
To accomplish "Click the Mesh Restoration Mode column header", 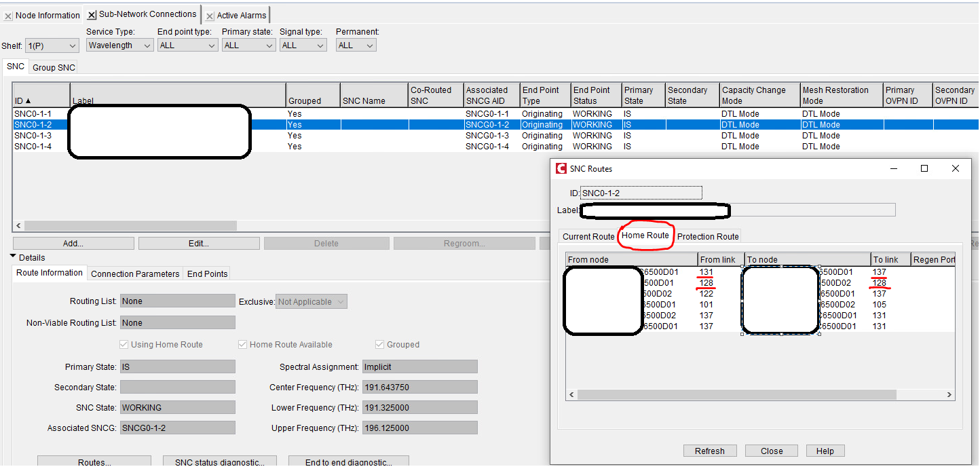I will pos(842,95).
